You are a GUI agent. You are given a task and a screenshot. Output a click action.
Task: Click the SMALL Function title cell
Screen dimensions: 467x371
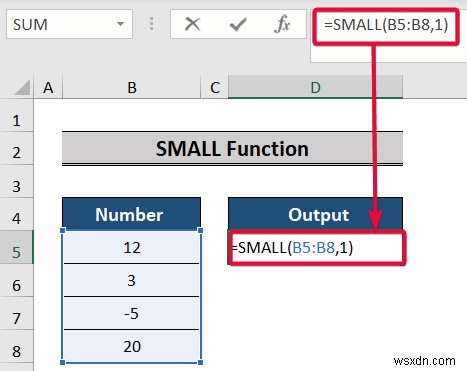point(232,148)
